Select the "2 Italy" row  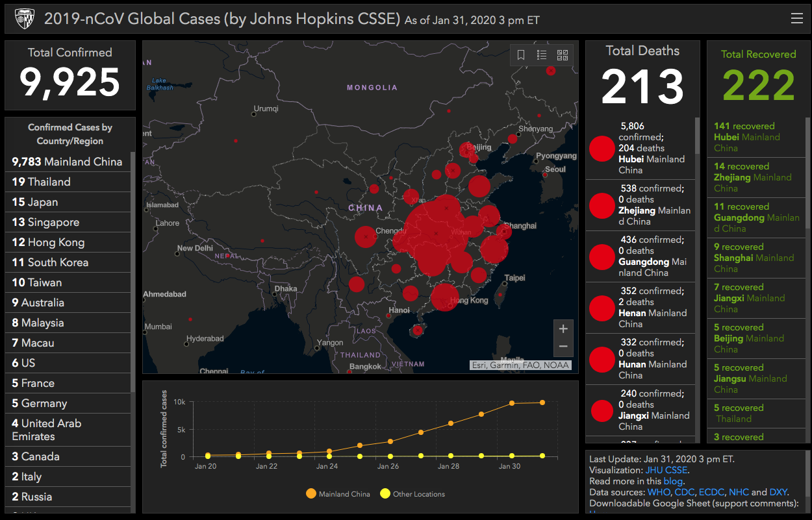[68, 477]
